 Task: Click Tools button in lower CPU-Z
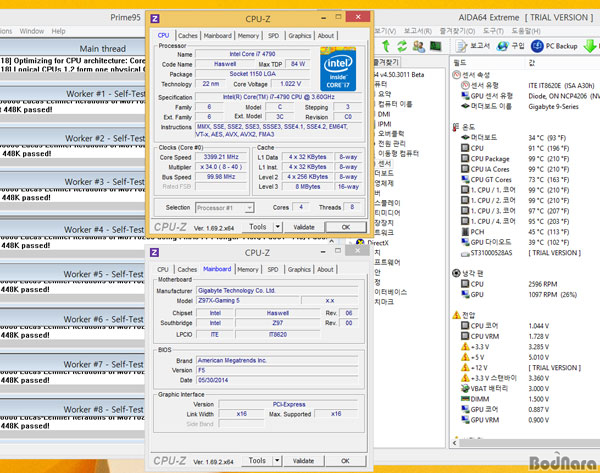click(257, 460)
